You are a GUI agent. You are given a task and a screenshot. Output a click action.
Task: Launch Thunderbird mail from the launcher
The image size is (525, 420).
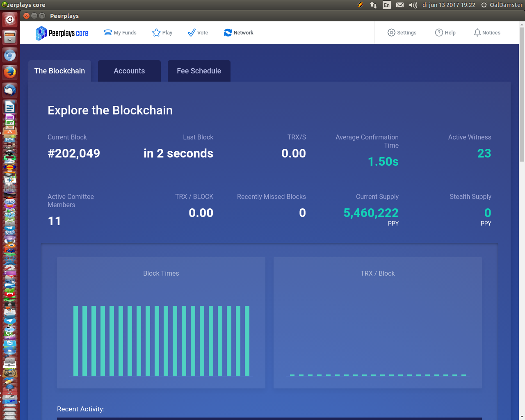10,90
